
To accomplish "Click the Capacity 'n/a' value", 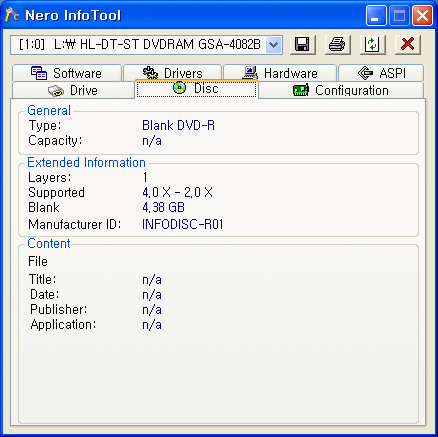I will point(152,141).
